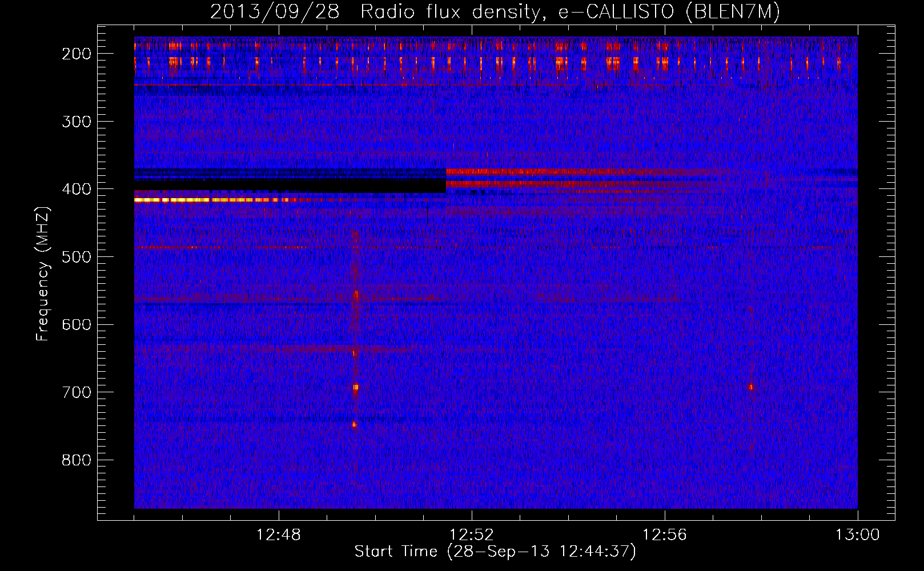The height and width of the screenshot is (571, 924).
Task: Click the "Start Time (28-Sep-13 12:44:37)" axis label
Action: tap(495, 552)
